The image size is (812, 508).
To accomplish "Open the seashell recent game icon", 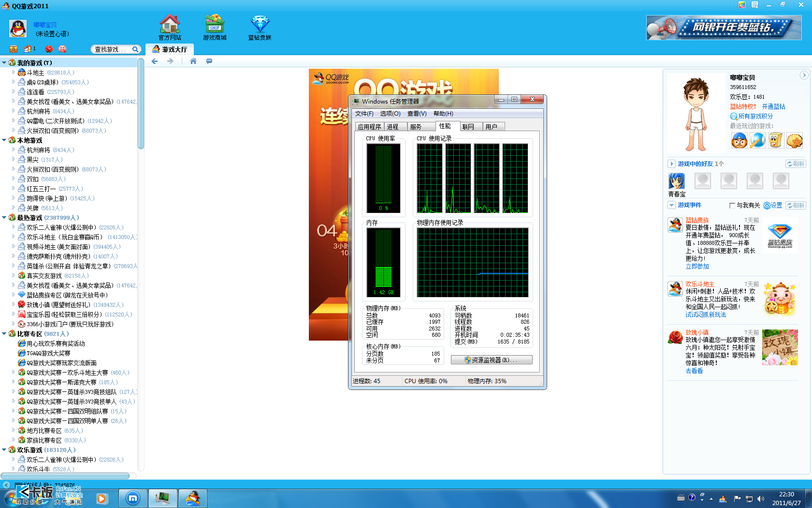I will pyautogui.click(x=794, y=140).
